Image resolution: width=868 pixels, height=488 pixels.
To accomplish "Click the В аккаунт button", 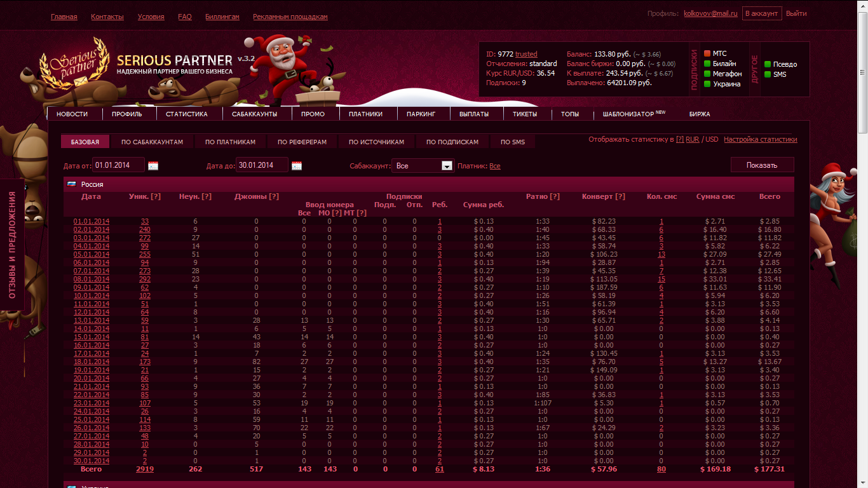I will (761, 13).
